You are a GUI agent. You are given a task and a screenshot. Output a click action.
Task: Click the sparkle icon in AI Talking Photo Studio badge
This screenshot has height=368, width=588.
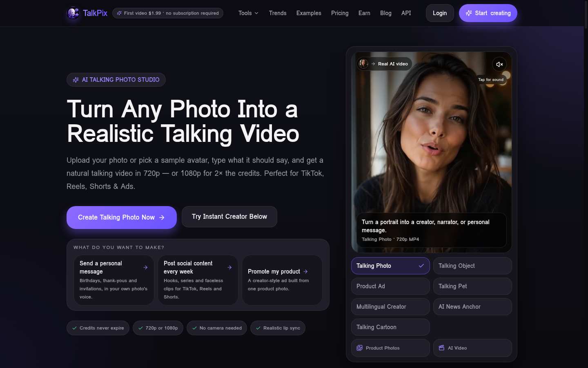pyautogui.click(x=76, y=80)
